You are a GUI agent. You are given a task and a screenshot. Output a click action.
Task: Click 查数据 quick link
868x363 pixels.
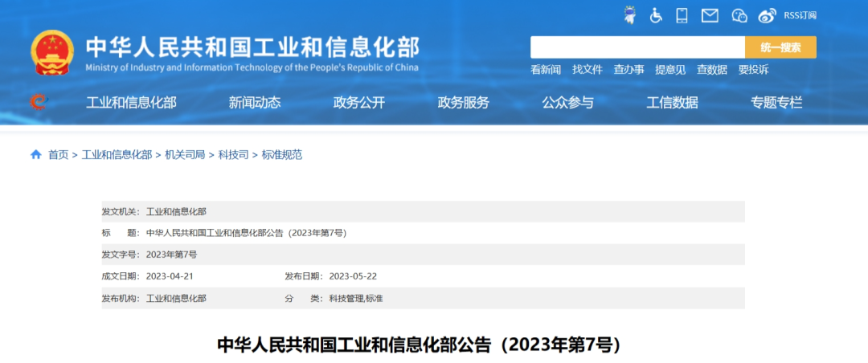pos(712,70)
